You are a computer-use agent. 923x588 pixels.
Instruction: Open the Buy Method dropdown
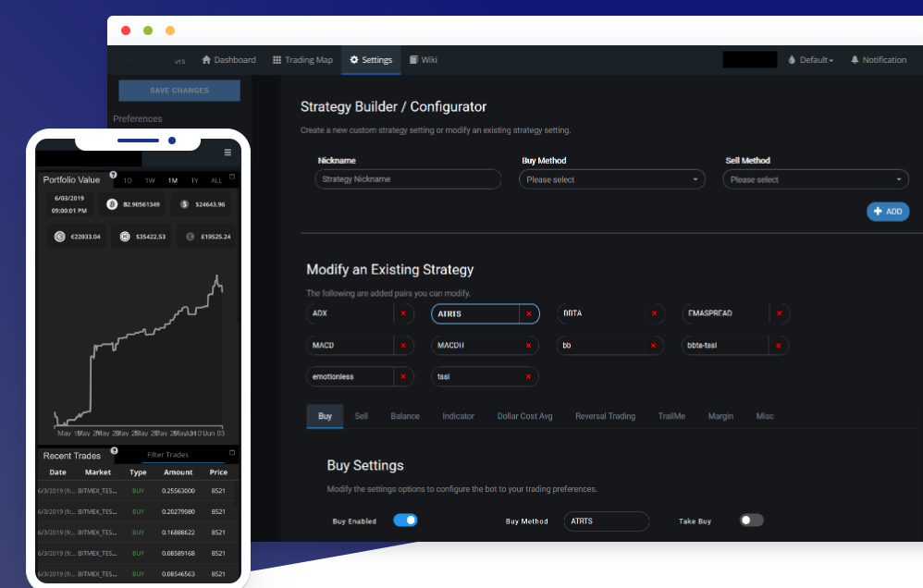611,179
